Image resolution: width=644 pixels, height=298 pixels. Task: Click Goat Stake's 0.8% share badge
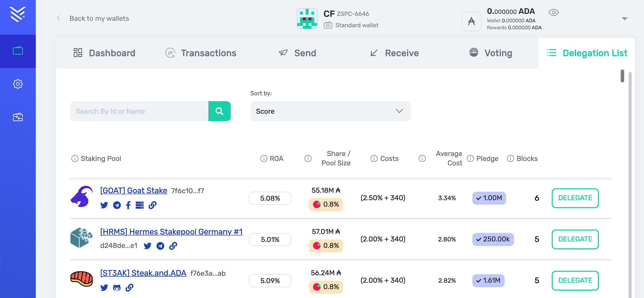(x=326, y=204)
